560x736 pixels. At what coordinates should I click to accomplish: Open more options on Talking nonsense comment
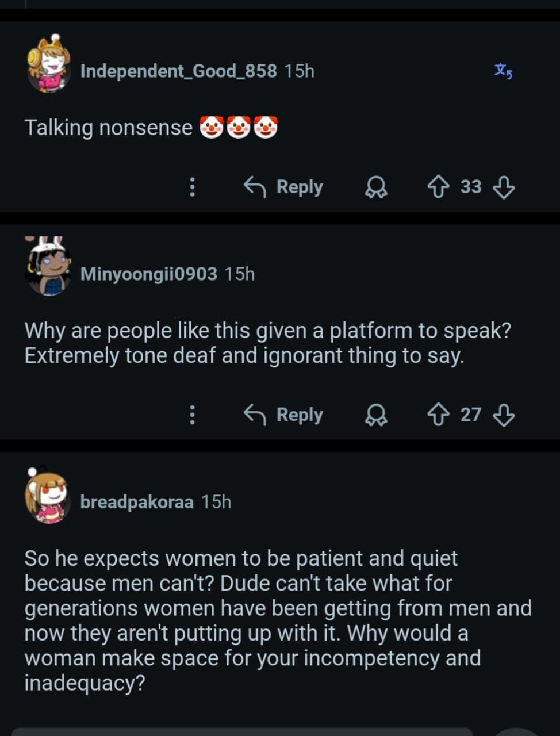coord(193,187)
